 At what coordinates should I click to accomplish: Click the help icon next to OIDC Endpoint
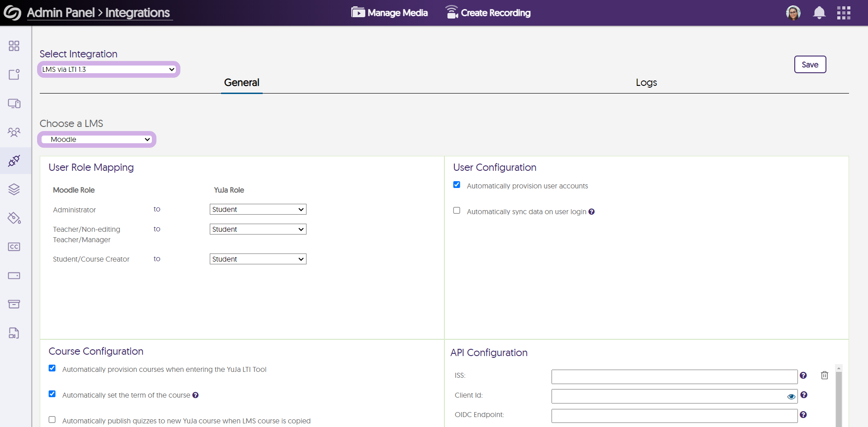pyautogui.click(x=803, y=415)
